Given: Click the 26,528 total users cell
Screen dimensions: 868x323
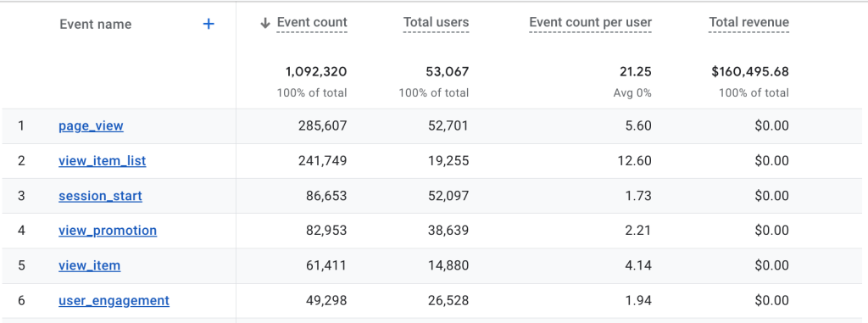Looking at the screenshot, I should (x=448, y=300).
